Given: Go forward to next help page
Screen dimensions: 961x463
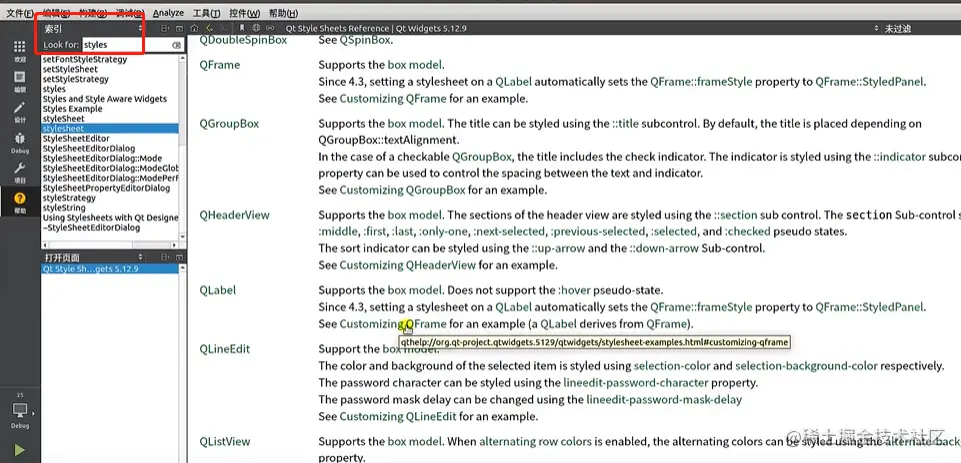Looking at the screenshot, I should tap(224, 28).
